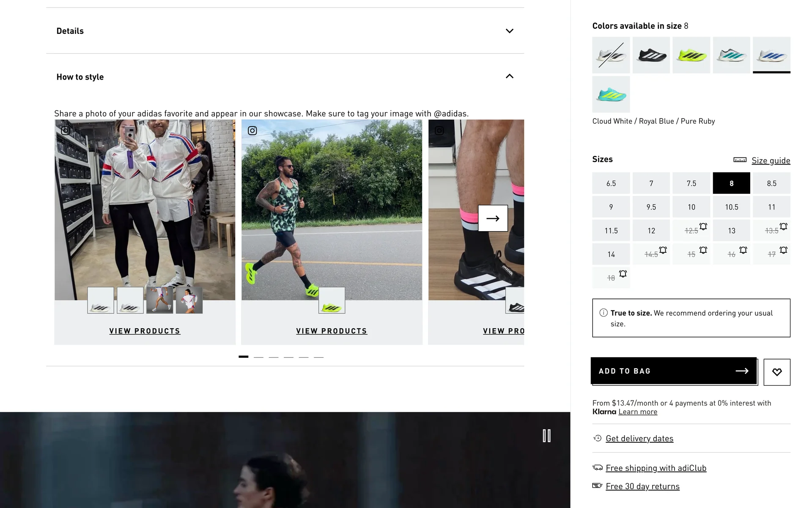
Task: Go to the second carousel page indicator
Action: click(258, 357)
